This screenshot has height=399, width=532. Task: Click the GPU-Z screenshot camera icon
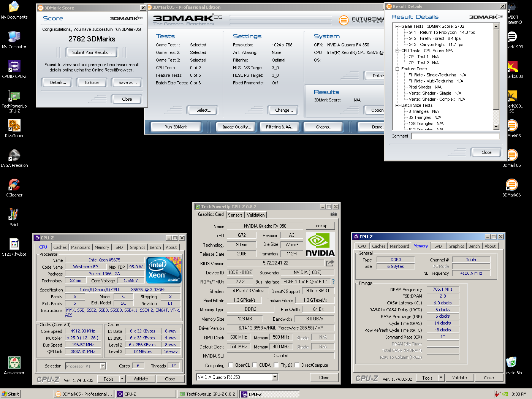click(333, 214)
